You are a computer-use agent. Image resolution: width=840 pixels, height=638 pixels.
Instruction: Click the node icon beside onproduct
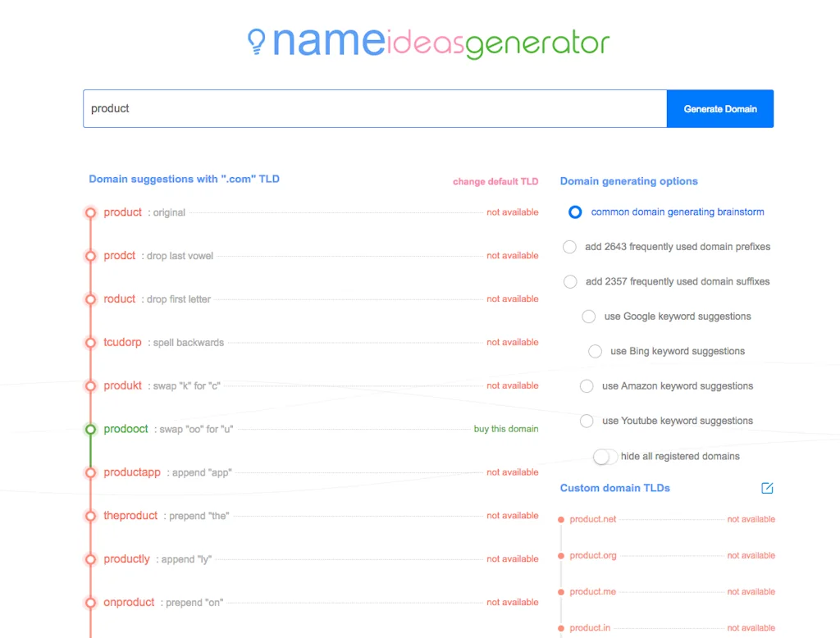90,602
